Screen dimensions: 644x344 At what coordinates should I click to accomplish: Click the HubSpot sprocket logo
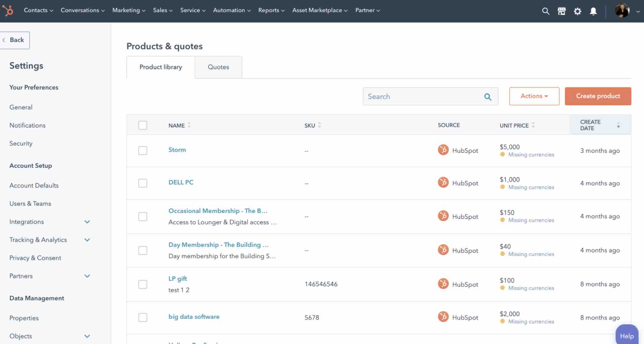tap(8, 10)
